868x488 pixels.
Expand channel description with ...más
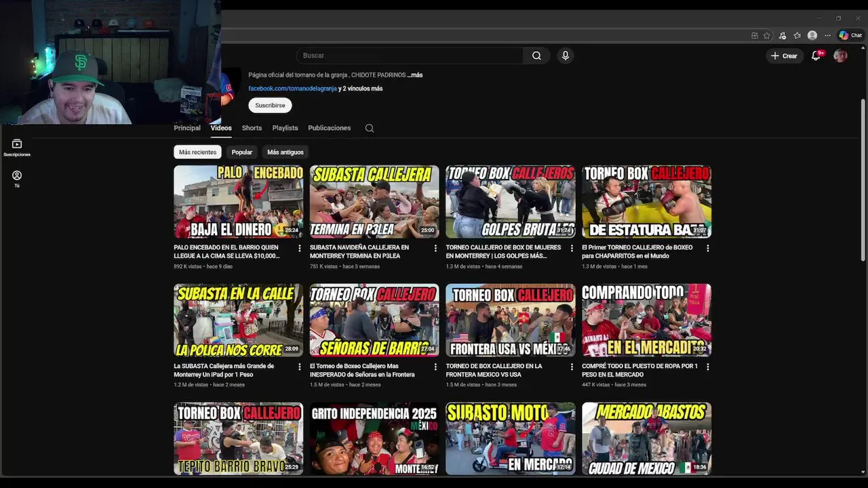[415, 75]
